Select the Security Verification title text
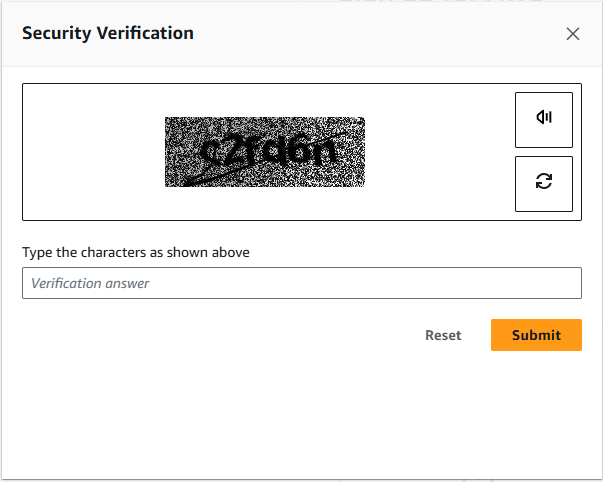The image size is (603, 482). pos(108,33)
